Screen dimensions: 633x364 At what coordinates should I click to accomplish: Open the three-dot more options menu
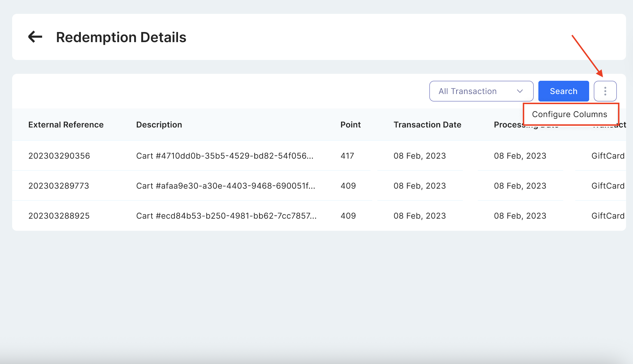click(x=605, y=91)
